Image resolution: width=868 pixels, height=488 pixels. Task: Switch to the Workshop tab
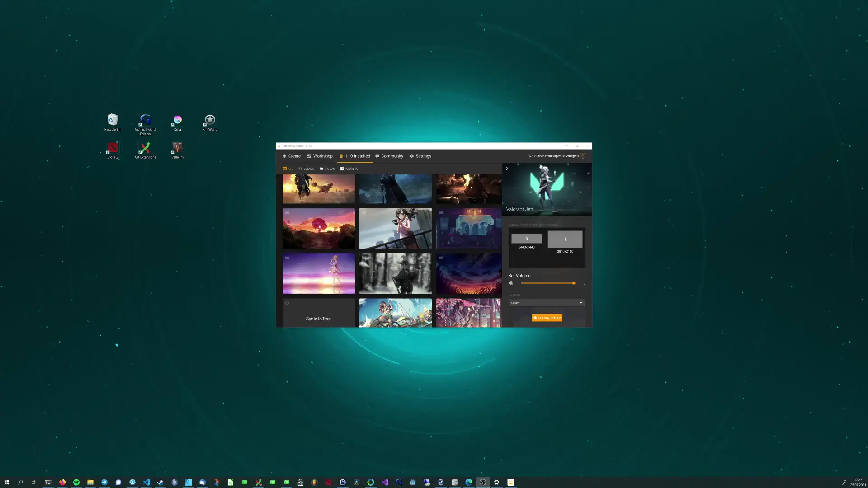(x=320, y=156)
